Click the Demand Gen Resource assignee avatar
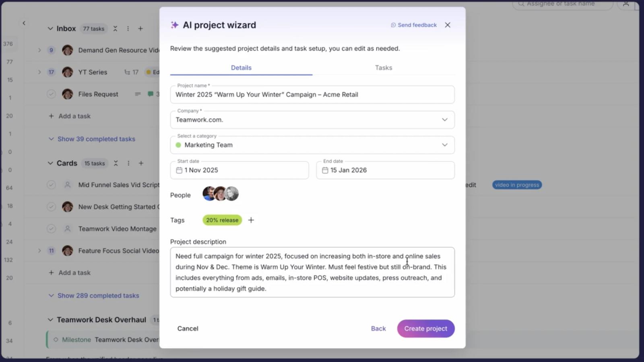644x362 pixels. tap(68, 50)
